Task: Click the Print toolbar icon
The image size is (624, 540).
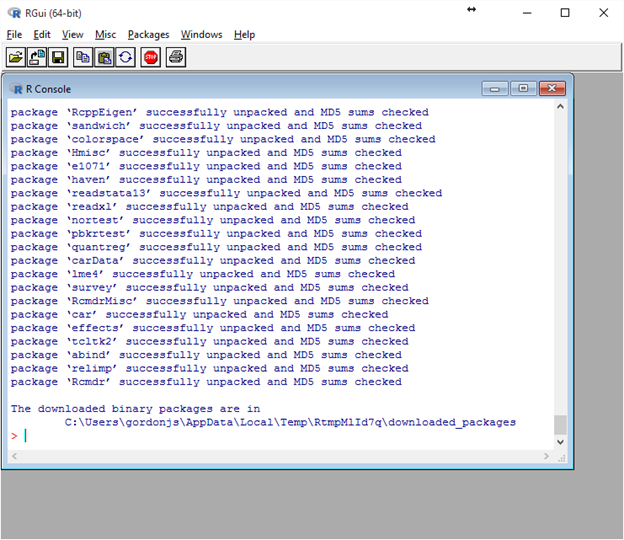Action: click(x=176, y=58)
